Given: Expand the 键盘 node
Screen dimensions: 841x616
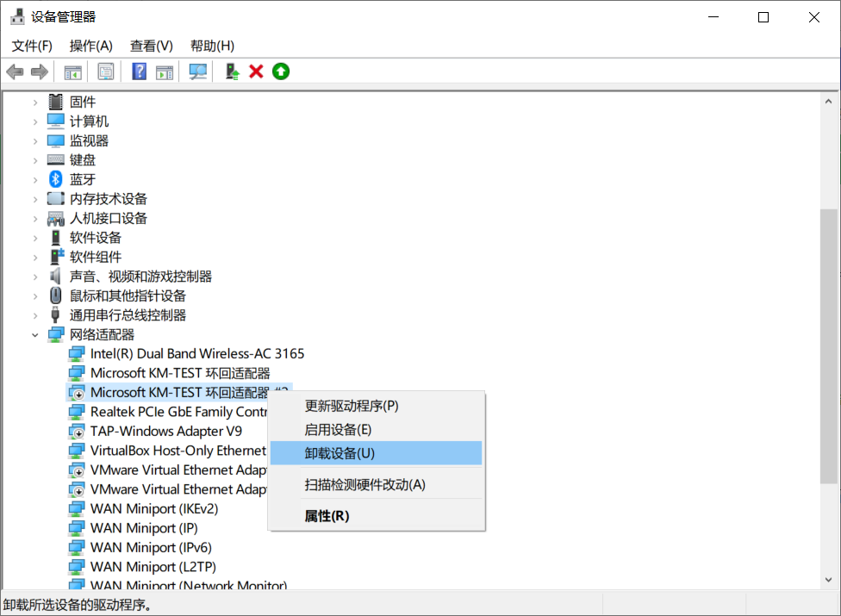Looking at the screenshot, I should (35, 160).
